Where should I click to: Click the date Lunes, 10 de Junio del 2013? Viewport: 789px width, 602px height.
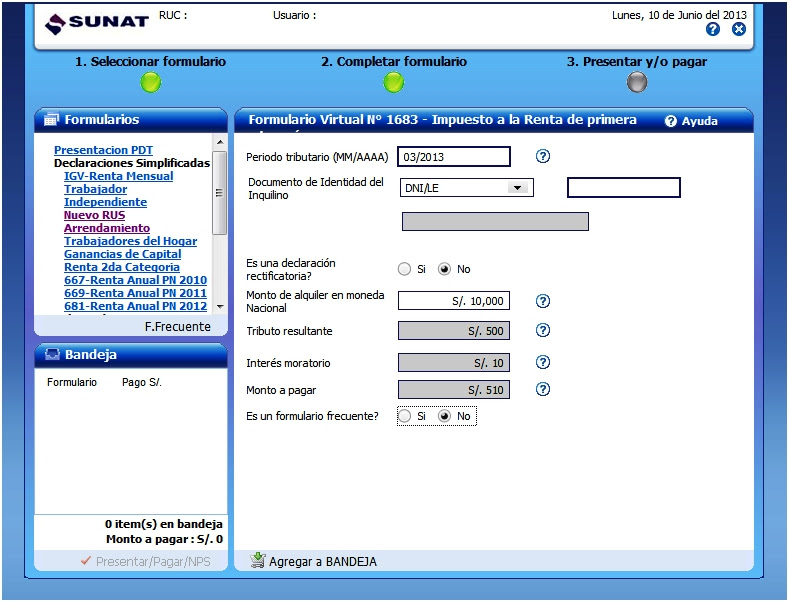coord(679,15)
